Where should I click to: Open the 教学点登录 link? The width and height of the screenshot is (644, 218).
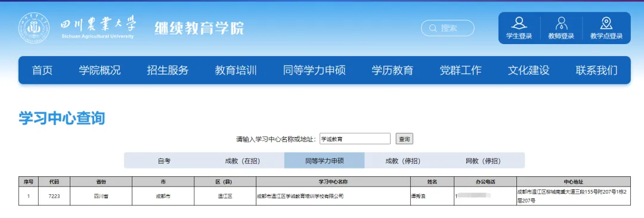[x=606, y=36]
